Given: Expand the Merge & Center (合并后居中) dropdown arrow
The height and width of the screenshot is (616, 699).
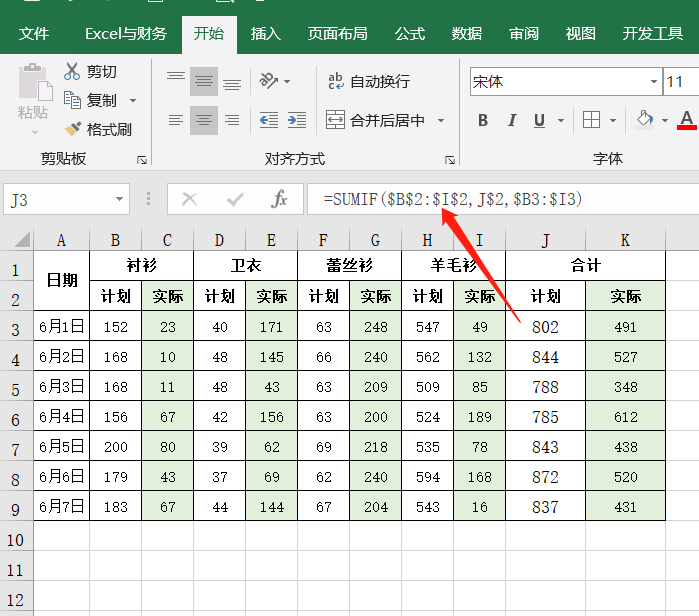Looking at the screenshot, I should [441, 121].
